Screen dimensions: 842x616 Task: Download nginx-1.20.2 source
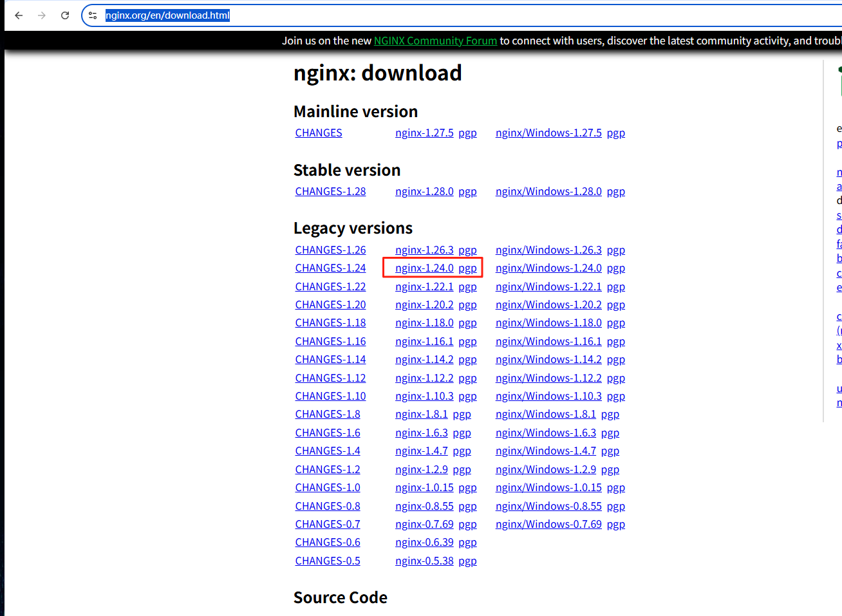click(x=424, y=304)
